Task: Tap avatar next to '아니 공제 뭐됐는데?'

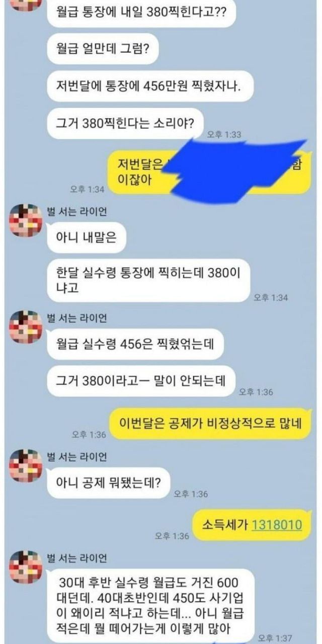Action: 26,466
